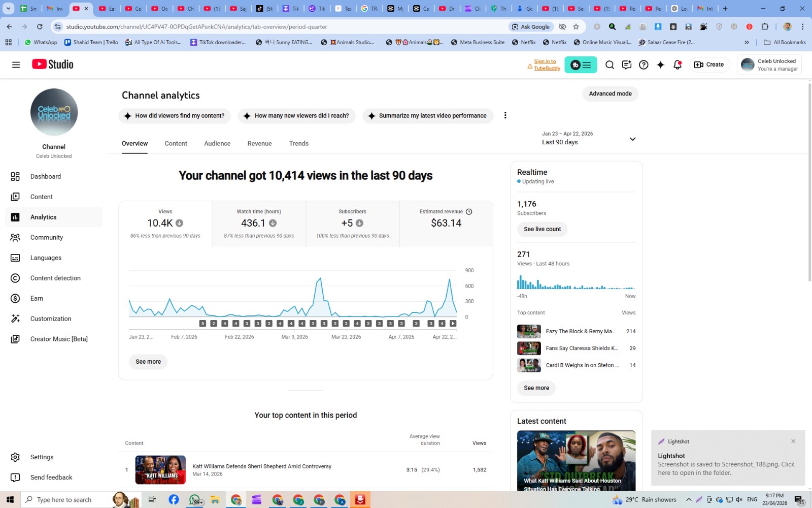The height and width of the screenshot is (508, 812).
Task: Open Katt Williams Defends Sherri Shepherd video
Action: [261, 466]
